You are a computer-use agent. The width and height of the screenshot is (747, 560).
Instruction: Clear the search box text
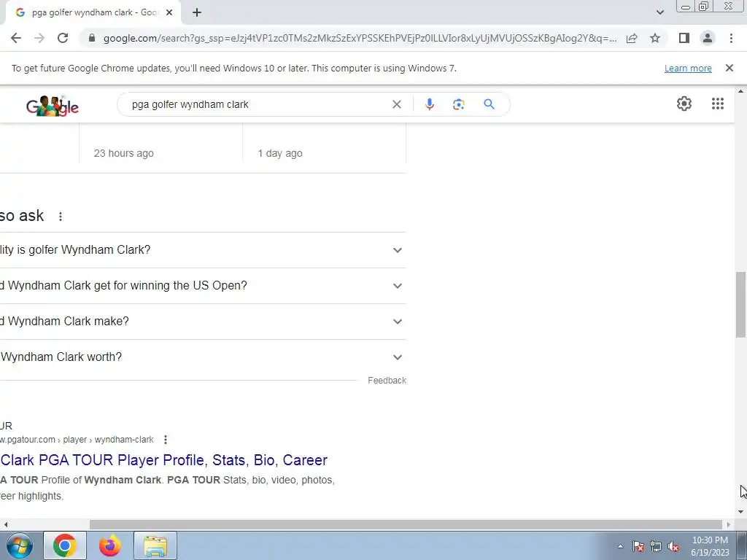[x=396, y=104]
